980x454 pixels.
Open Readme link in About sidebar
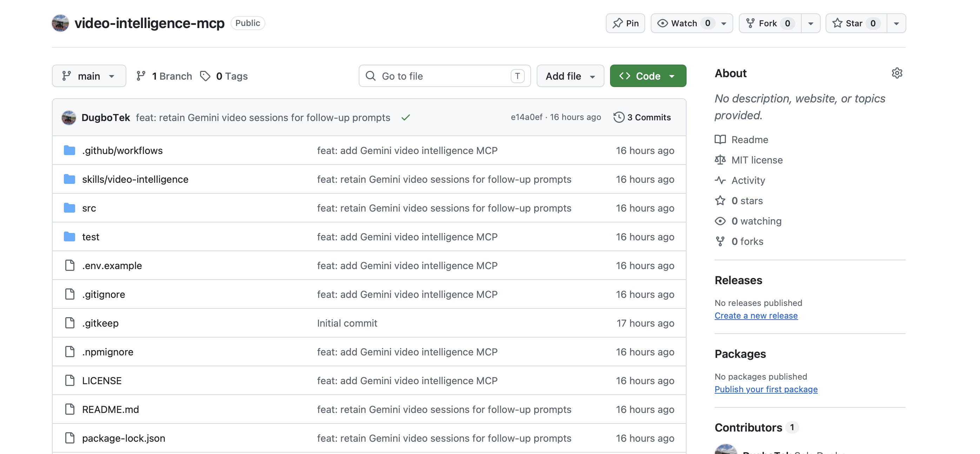749,140
